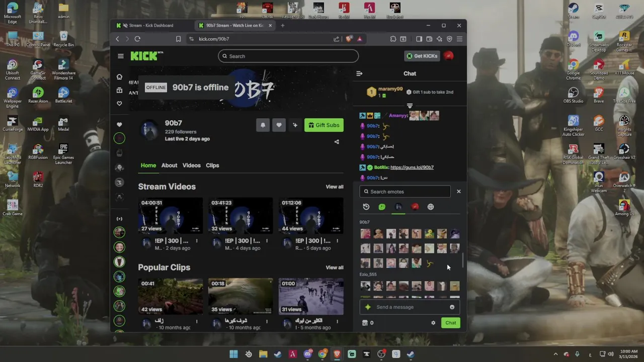Open Brave Rewards triangle icon
644x362 pixels.
click(359, 39)
